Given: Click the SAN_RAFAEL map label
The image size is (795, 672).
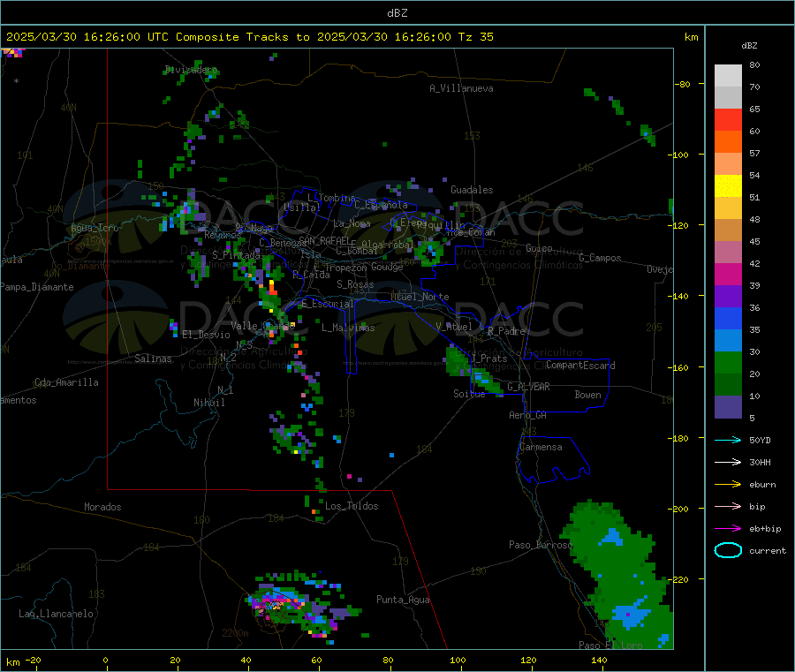Looking at the screenshot, I should click(324, 240).
